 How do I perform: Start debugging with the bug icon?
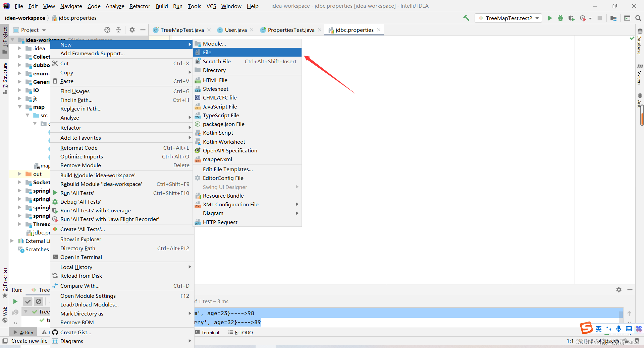click(560, 18)
